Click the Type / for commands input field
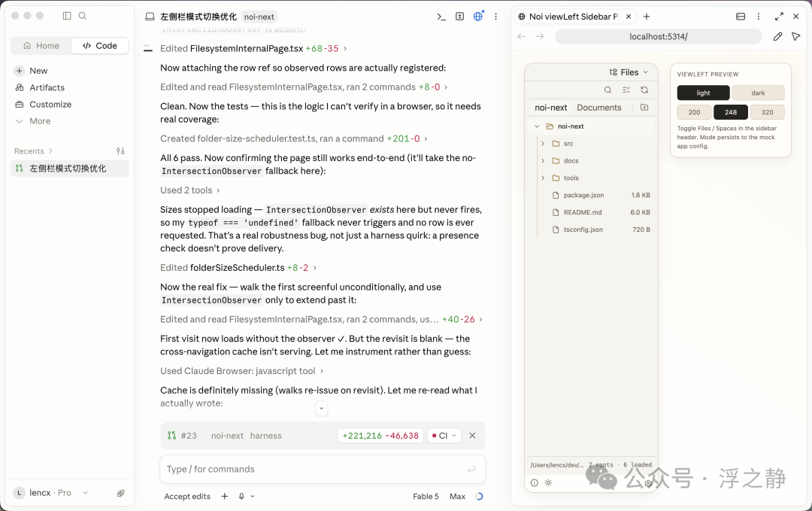The width and height of the screenshot is (812, 511). 323,469
